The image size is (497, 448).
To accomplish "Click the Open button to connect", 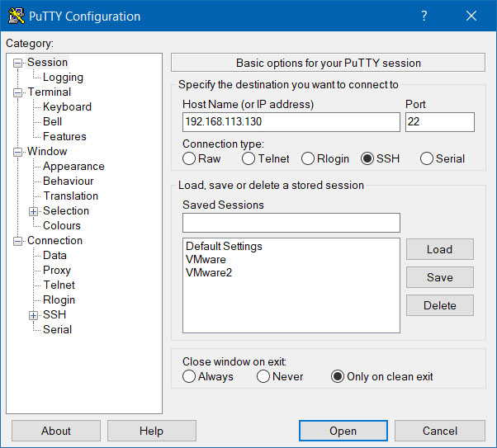I will coord(343,431).
